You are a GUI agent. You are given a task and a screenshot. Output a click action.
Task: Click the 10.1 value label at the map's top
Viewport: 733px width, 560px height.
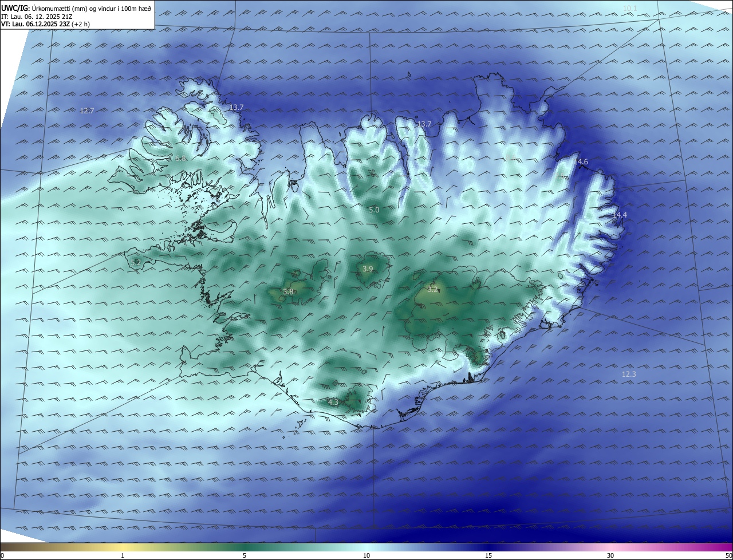(630, 8)
